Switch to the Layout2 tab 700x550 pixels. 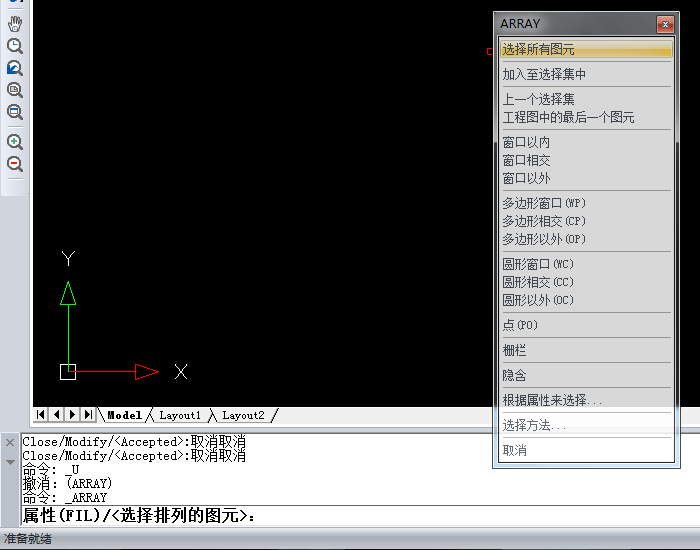point(243,415)
